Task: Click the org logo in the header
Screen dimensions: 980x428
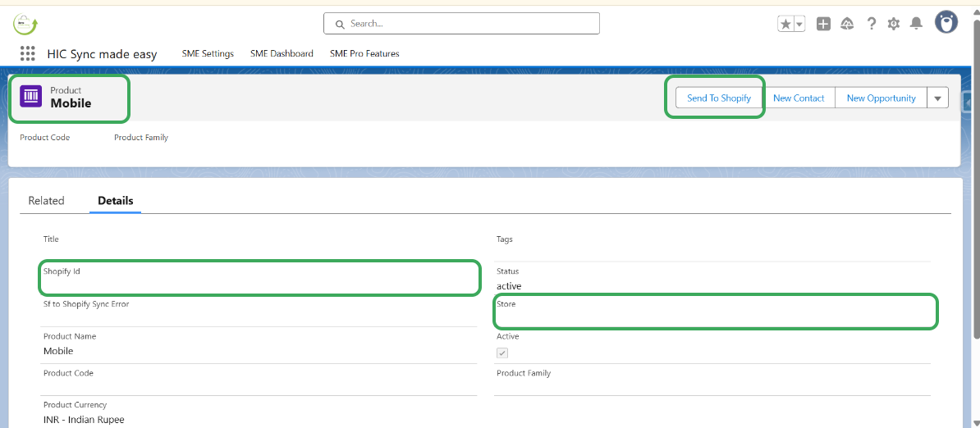Action: click(x=25, y=24)
